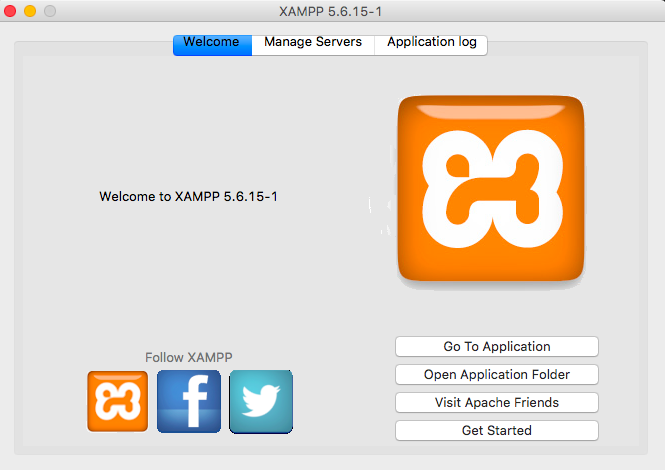
Task: Switch to the Manage Servers tab
Action: (313, 45)
